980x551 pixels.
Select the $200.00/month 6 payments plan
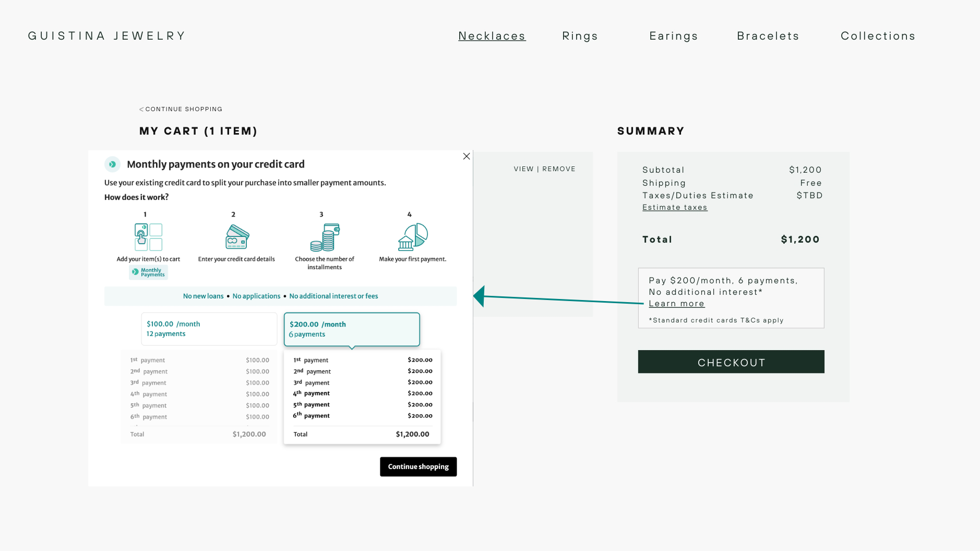352,329
